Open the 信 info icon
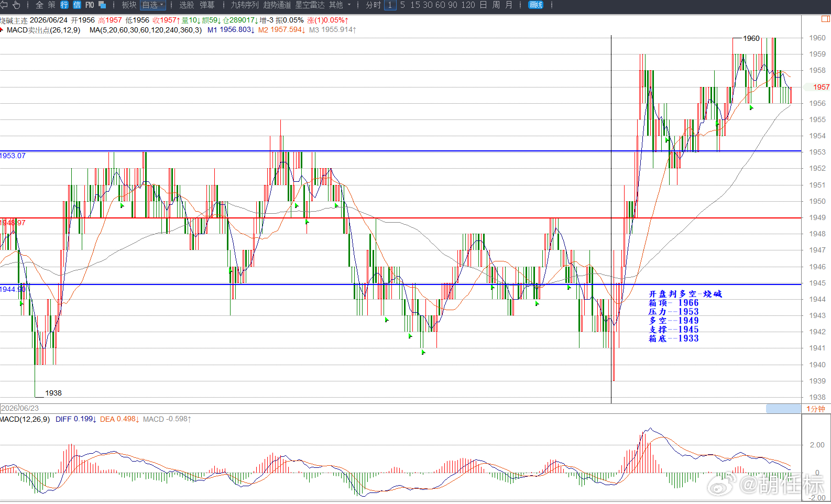 pos(77,5)
